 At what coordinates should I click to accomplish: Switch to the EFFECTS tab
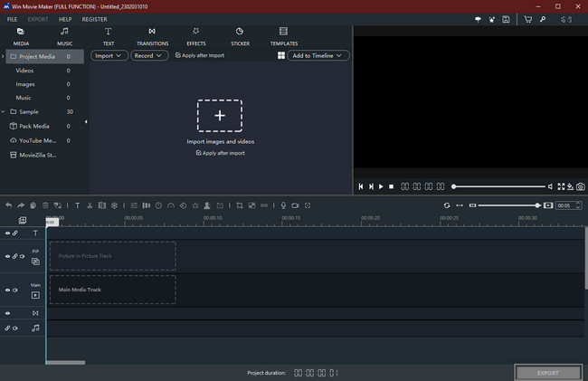(x=196, y=37)
